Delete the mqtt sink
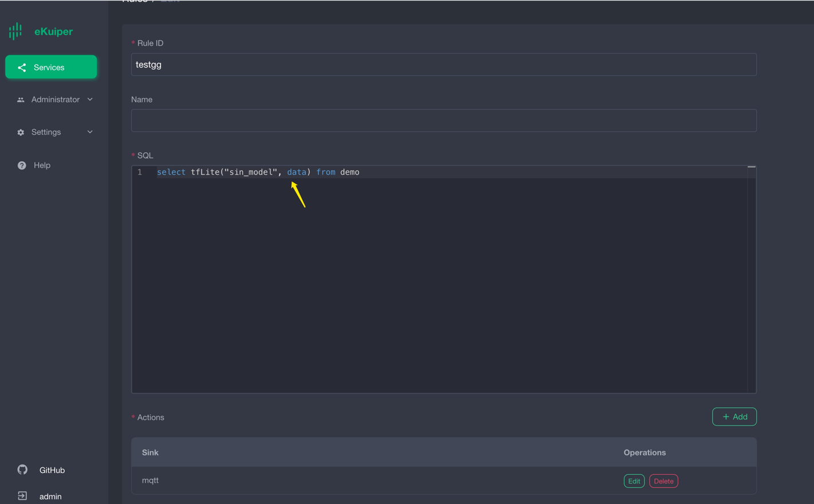This screenshot has height=504, width=814. pyautogui.click(x=663, y=481)
